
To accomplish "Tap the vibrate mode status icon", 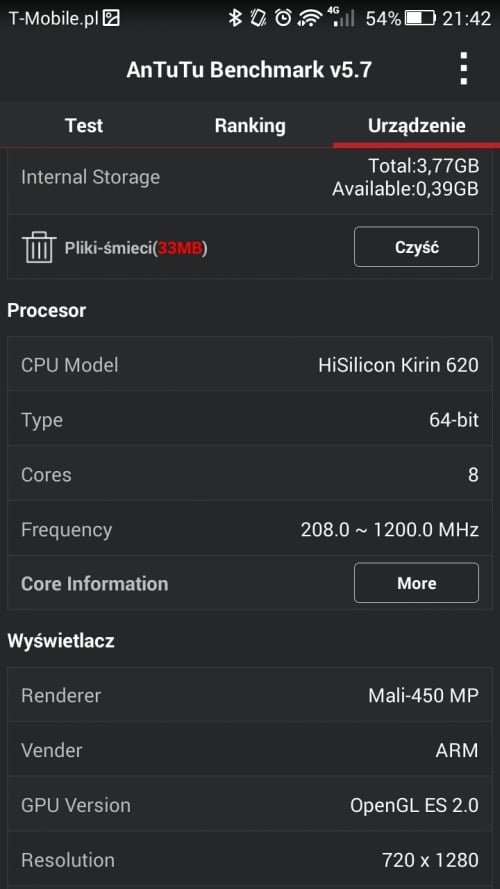I will pyautogui.click(x=258, y=18).
